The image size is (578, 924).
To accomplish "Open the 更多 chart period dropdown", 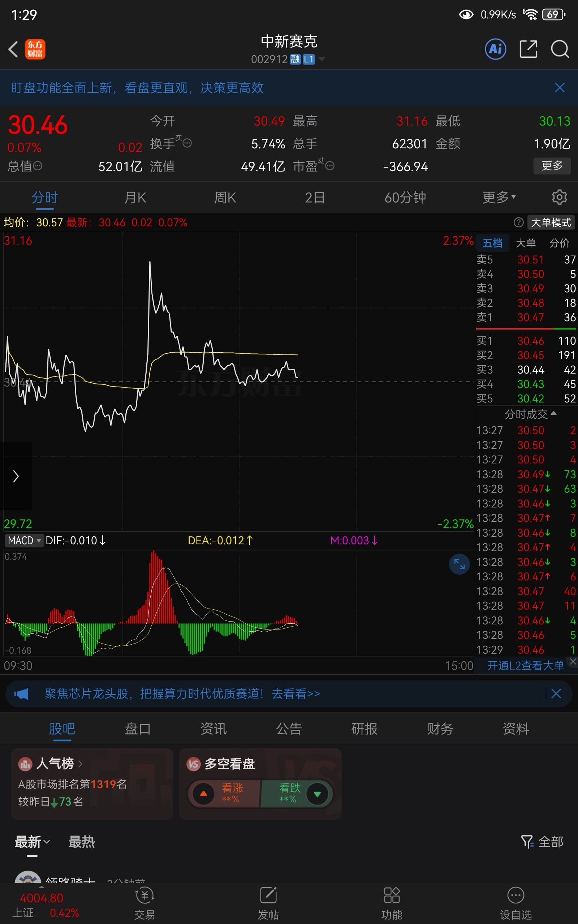I will (499, 197).
